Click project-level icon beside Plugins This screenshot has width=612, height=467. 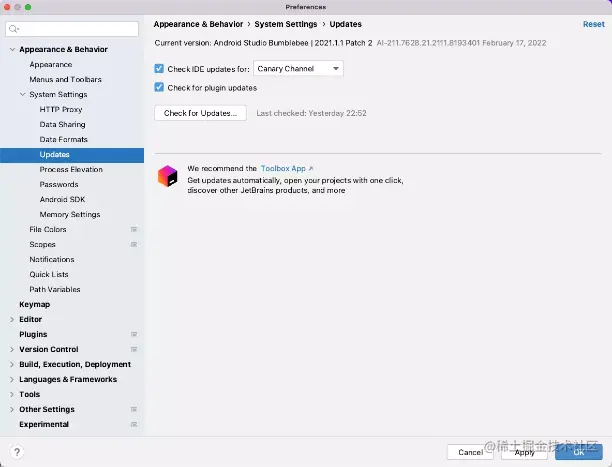coord(134,334)
